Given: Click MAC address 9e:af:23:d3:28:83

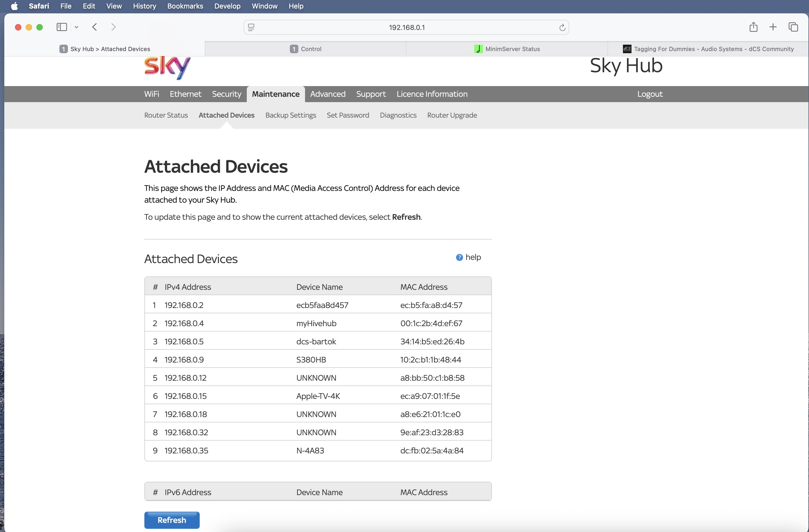Looking at the screenshot, I should pos(432,432).
